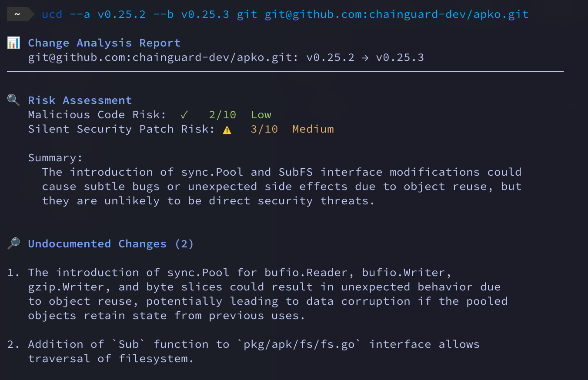Click the Change Analysis Report heading

(x=104, y=43)
